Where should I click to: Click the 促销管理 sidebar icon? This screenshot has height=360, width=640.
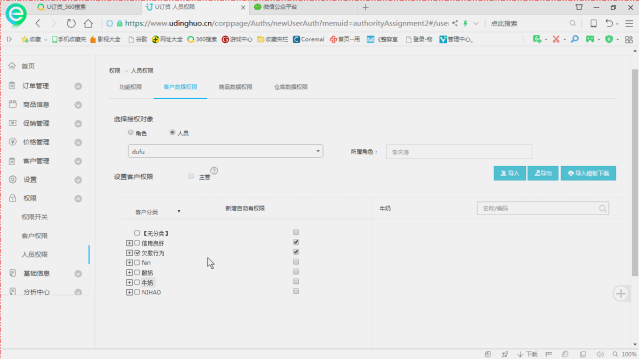(x=13, y=123)
